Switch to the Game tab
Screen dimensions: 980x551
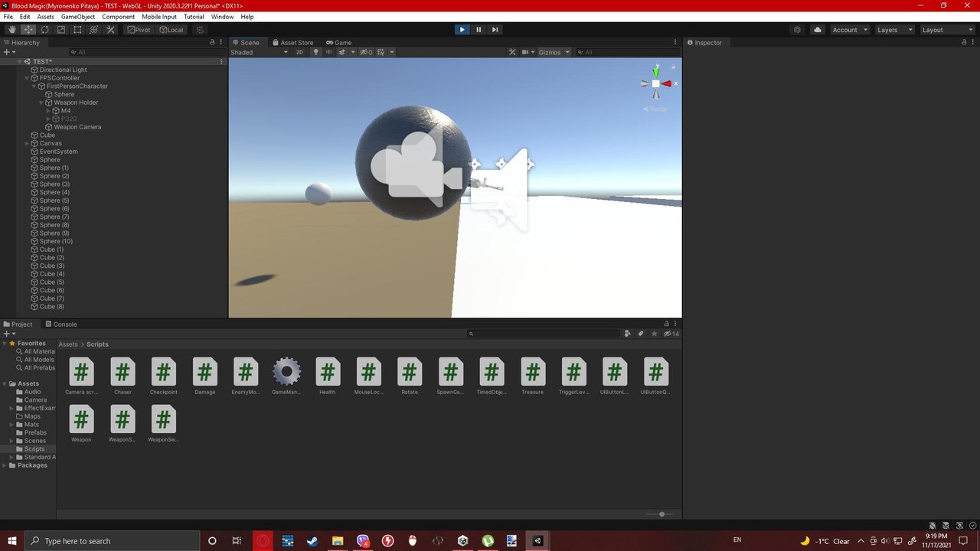(x=338, y=43)
